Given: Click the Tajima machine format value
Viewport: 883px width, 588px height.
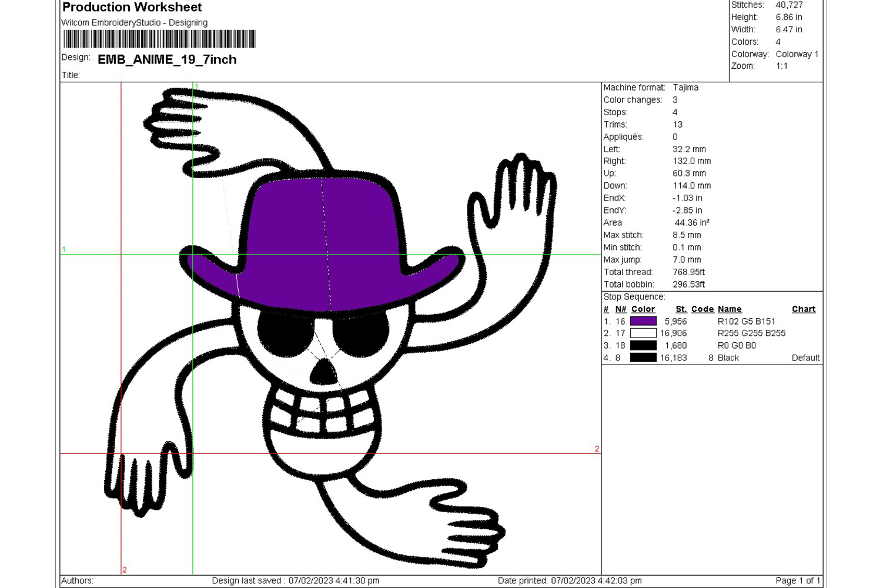Looking at the screenshot, I should pyautogui.click(x=685, y=88).
